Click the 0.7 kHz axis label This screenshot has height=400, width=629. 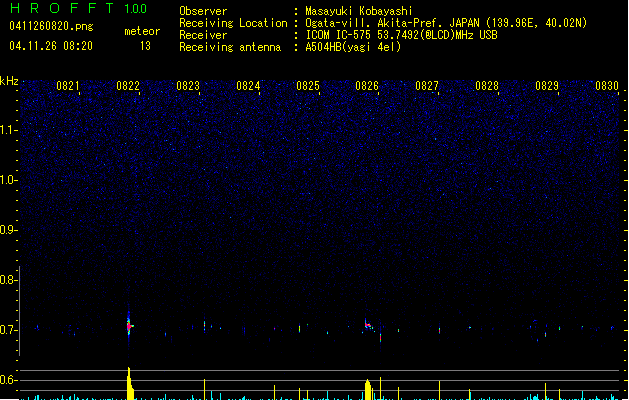pyautogui.click(x=8, y=330)
